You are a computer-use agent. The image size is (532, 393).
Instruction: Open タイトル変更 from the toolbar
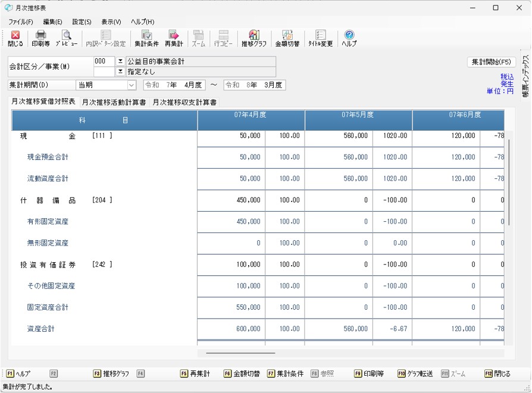[320, 39]
